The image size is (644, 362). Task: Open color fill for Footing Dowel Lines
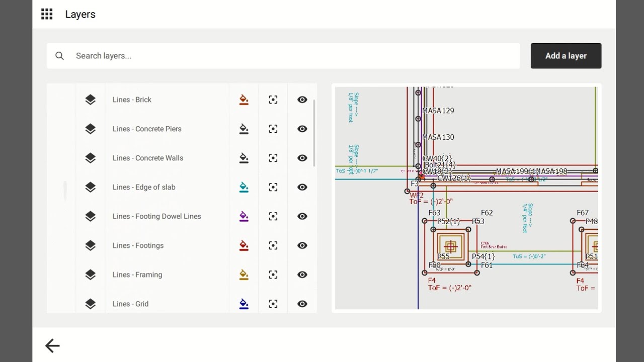(x=244, y=216)
